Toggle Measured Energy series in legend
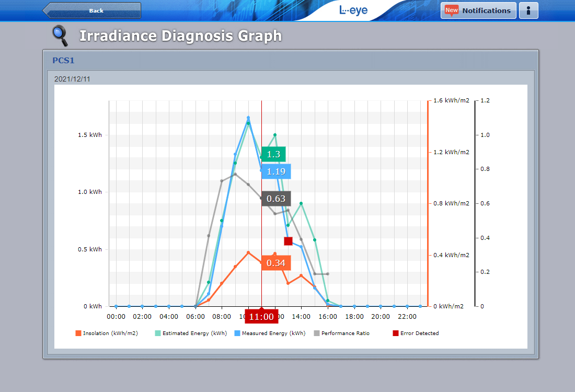Image resolution: width=575 pixels, height=392 pixels. point(270,333)
